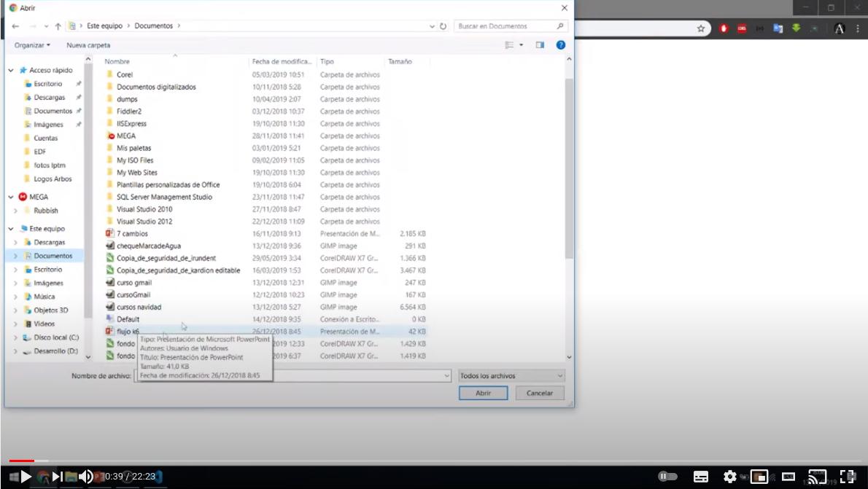This screenshot has height=489, width=868.
Task: Open the Google Translate extension icon
Action: (778, 28)
